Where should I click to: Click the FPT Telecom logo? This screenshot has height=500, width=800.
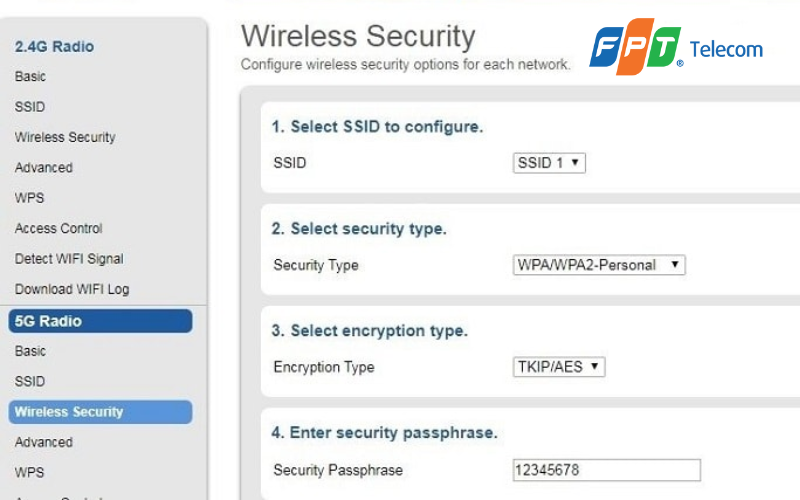675,49
